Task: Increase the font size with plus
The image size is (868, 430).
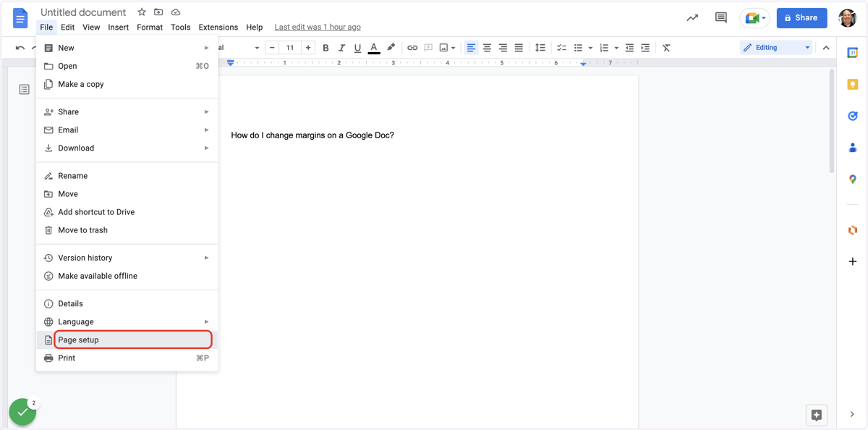Action: coord(308,48)
